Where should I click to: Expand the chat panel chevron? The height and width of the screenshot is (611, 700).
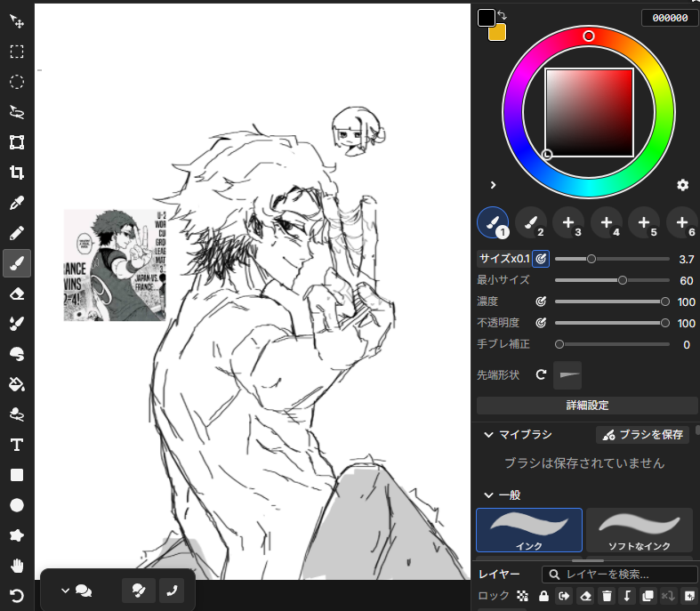tap(65, 591)
